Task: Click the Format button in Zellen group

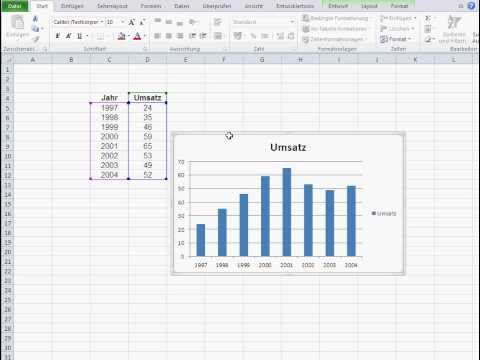Action: [396, 39]
